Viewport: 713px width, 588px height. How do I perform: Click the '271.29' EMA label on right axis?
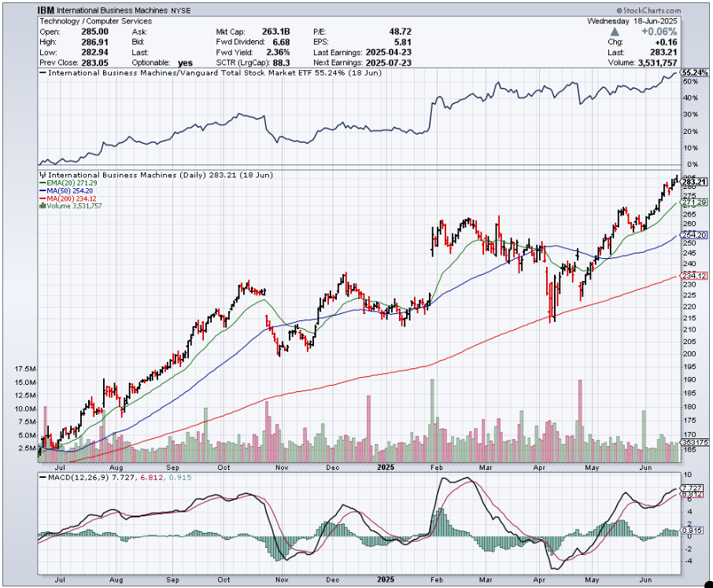[694, 202]
